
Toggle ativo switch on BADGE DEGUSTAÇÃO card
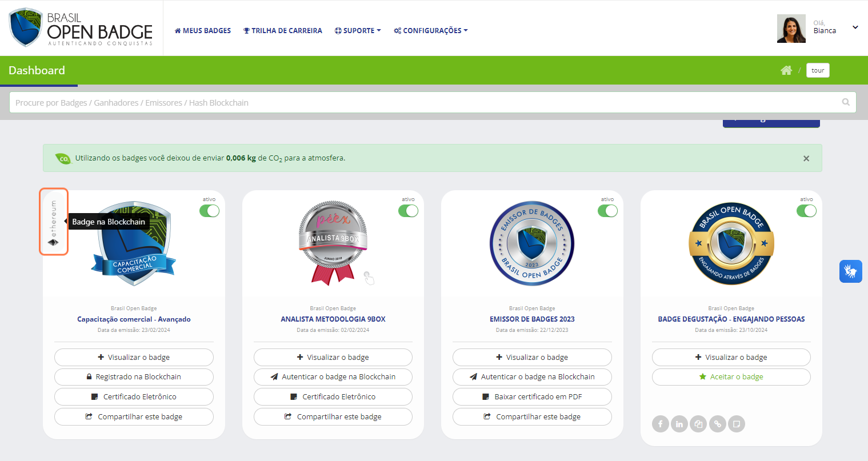tap(806, 211)
